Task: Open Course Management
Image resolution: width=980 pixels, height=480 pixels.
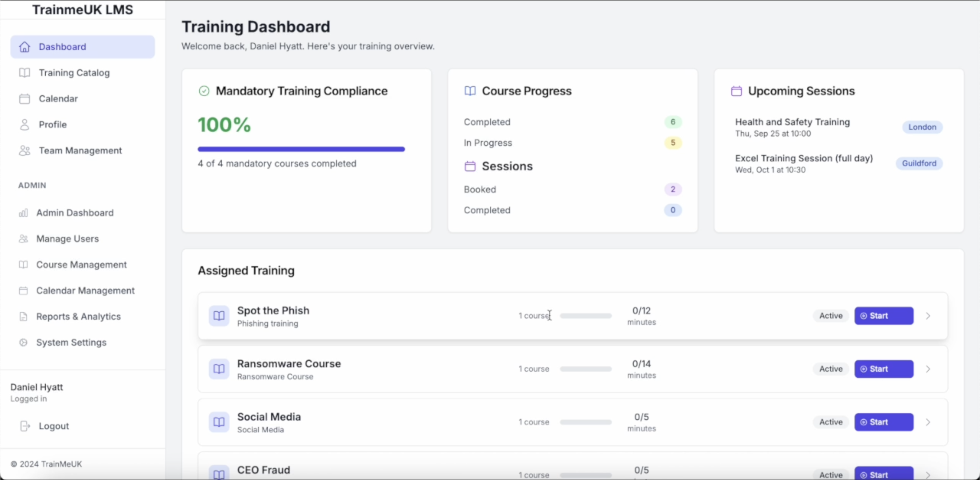Action: click(83, 265)
